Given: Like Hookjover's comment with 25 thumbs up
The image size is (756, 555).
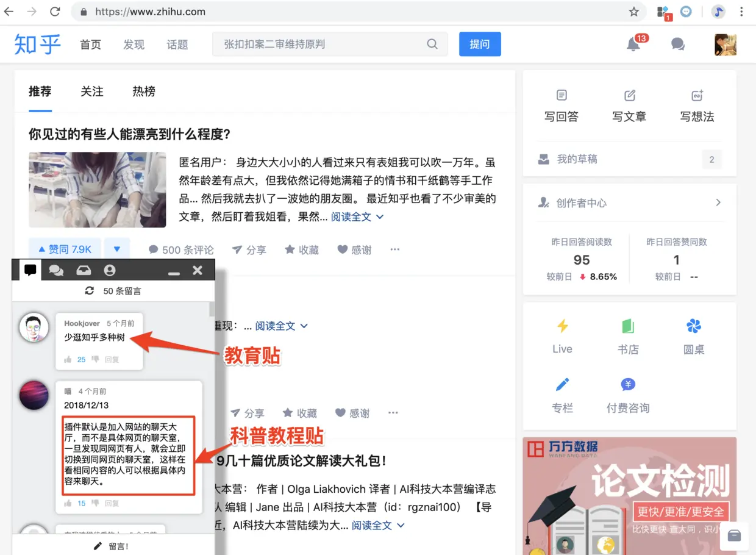Looking at the screenshot, I should tap(68, 359).
